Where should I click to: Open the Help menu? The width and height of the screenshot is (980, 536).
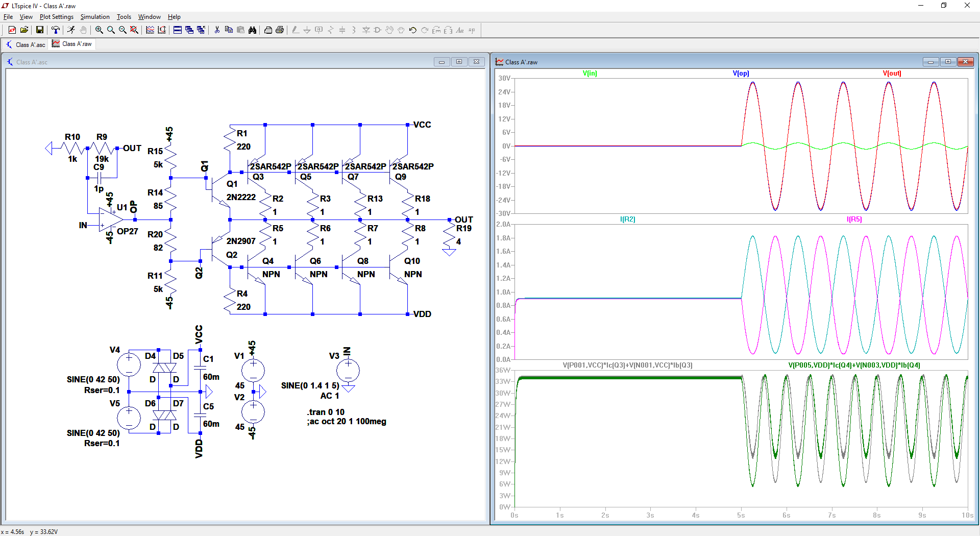175,17
